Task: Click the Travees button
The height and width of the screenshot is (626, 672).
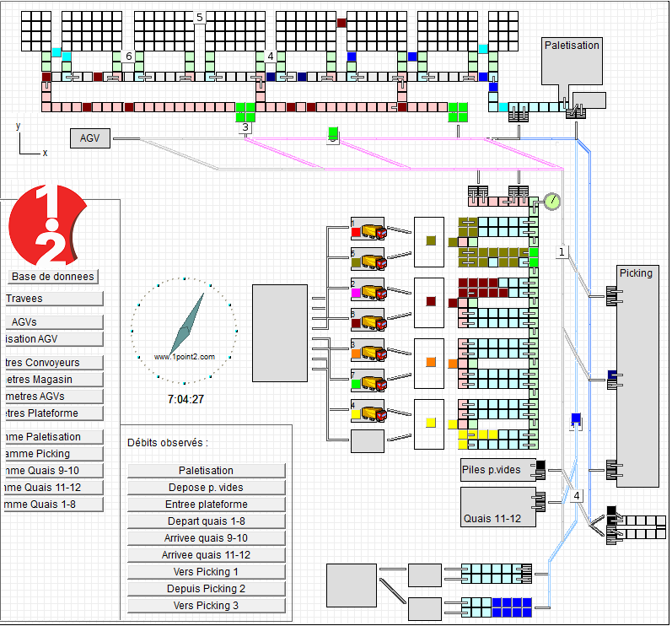Action: tap(52, 299)
